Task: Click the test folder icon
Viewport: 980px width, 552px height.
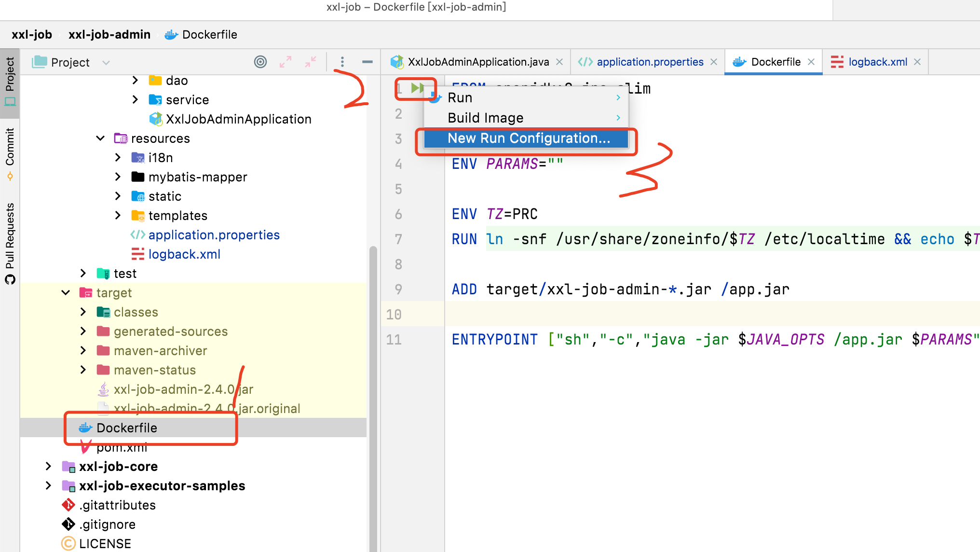Action: point(103,273)
